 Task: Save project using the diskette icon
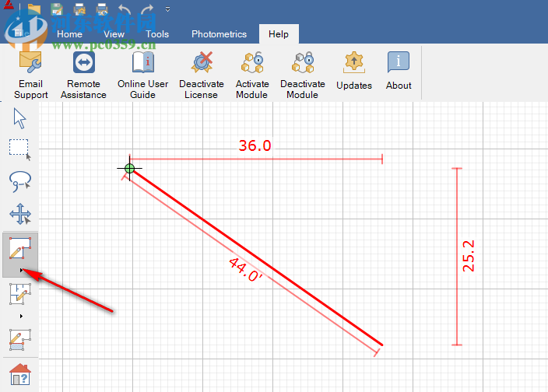click(x=57, y=9)
